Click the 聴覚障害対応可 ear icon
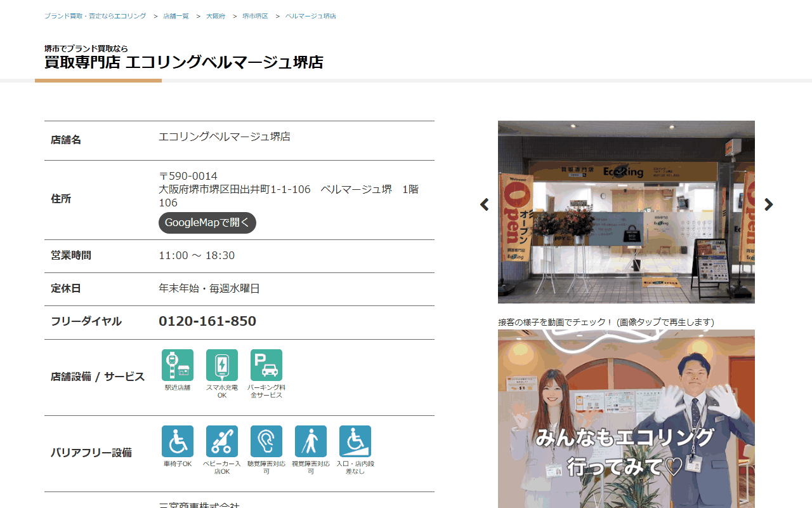This screenshot has height=508, width=812. (x=266, y=441)
